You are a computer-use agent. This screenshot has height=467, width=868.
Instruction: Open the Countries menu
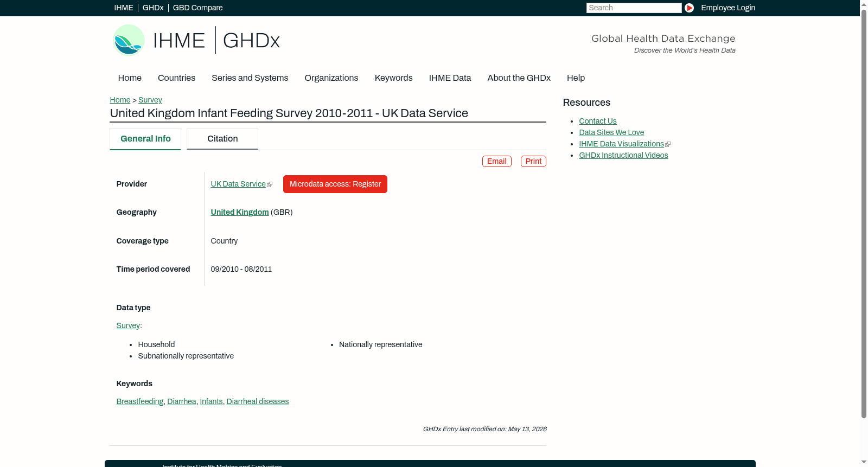pos(177,78)
